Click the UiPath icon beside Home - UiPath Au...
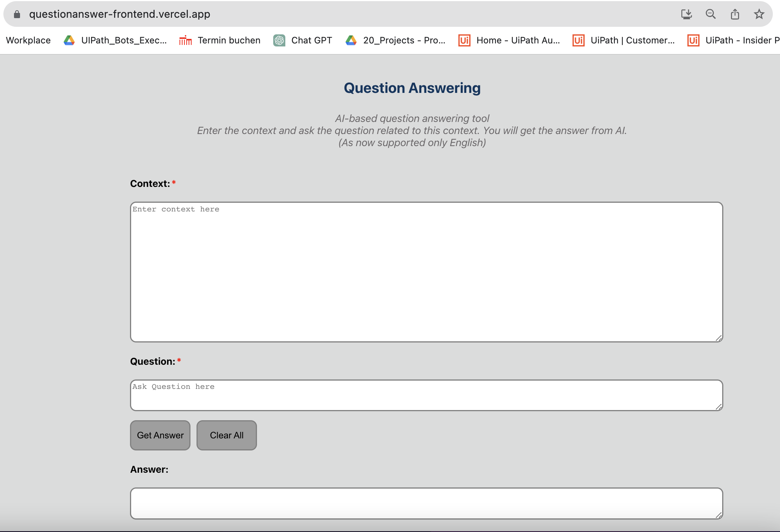Viewport: 780px width, 532px height. (464, 40)
